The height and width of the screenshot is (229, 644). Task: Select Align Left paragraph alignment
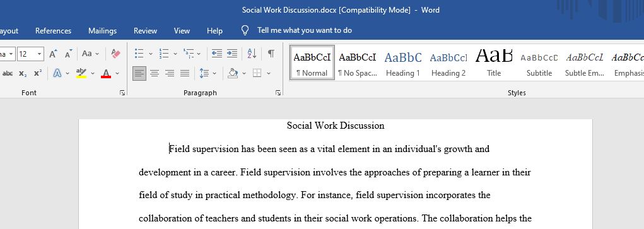click(x=139, y=73)
